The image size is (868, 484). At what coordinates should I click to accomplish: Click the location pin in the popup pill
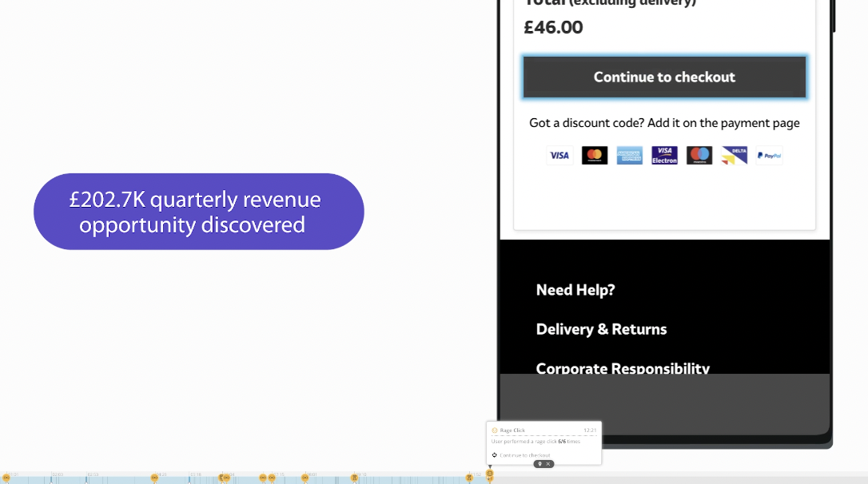(540, 463)
